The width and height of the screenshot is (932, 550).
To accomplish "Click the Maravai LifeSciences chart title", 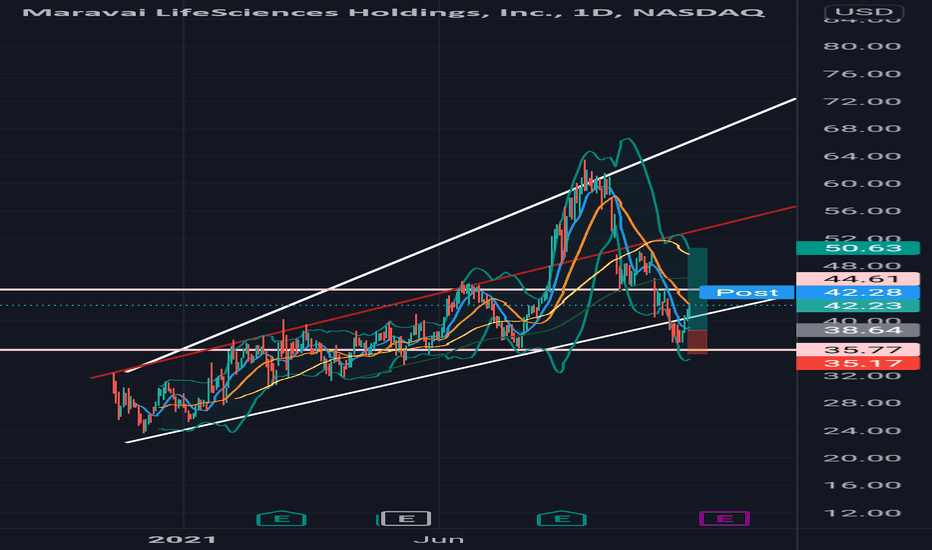I will (393, 12).
